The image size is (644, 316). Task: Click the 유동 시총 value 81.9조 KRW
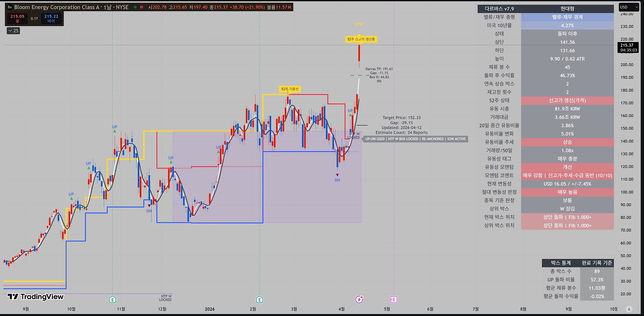(x=567, y=109)
